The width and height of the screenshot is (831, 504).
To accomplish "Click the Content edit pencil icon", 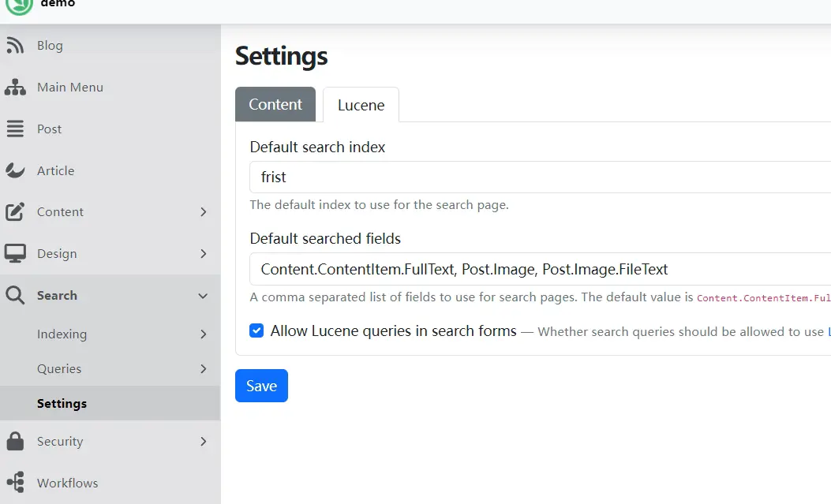I will pyautogui.click(x=15, y=212).
